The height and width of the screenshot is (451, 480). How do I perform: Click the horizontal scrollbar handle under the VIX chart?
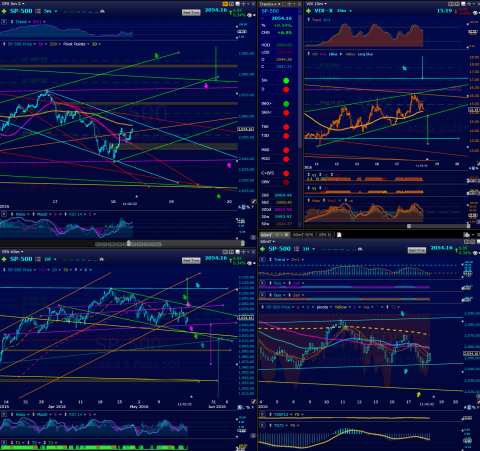[x=409, y=226]
